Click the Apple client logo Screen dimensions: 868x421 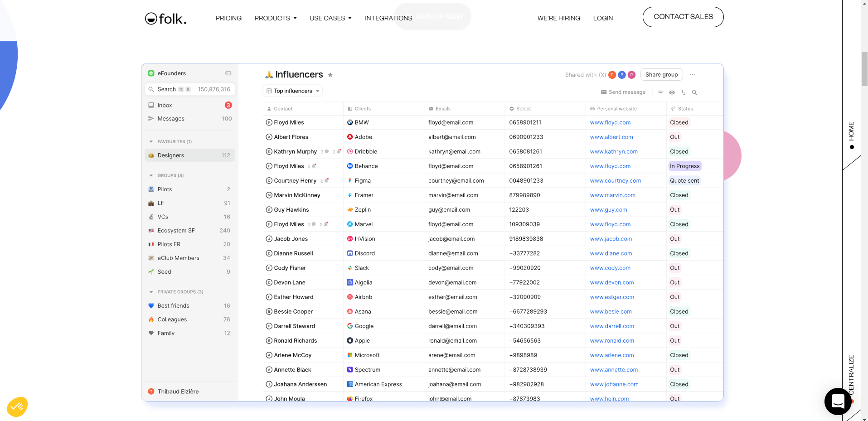(x=350, y=340)
